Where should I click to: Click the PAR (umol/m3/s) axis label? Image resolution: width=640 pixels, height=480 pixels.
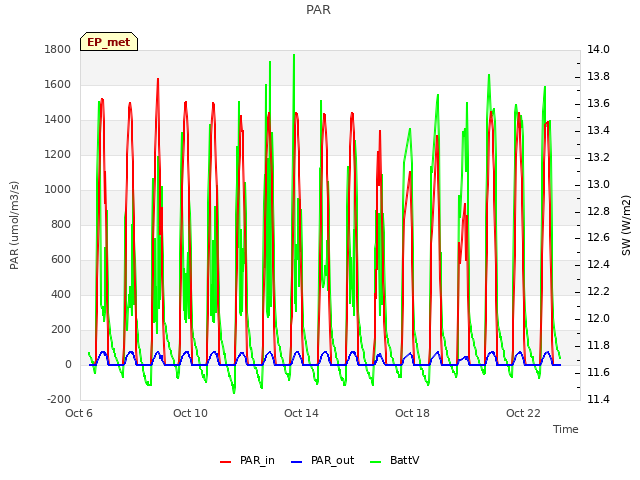pyautogui.click(x=14, y=225)
